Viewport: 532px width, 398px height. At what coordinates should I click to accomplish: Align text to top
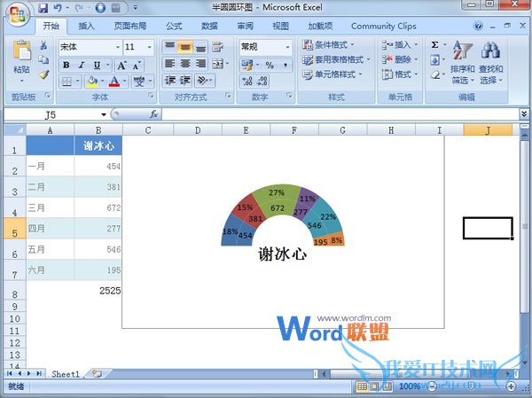169,47
